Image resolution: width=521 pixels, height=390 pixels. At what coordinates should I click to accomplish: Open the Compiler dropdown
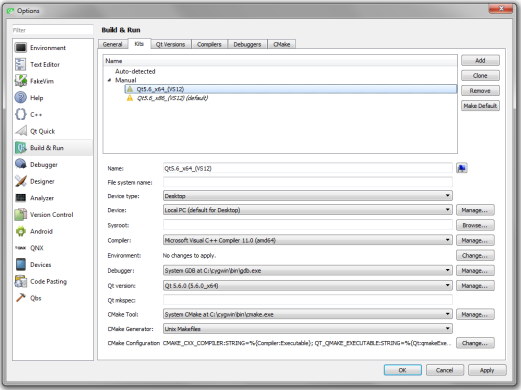point(307,240)
